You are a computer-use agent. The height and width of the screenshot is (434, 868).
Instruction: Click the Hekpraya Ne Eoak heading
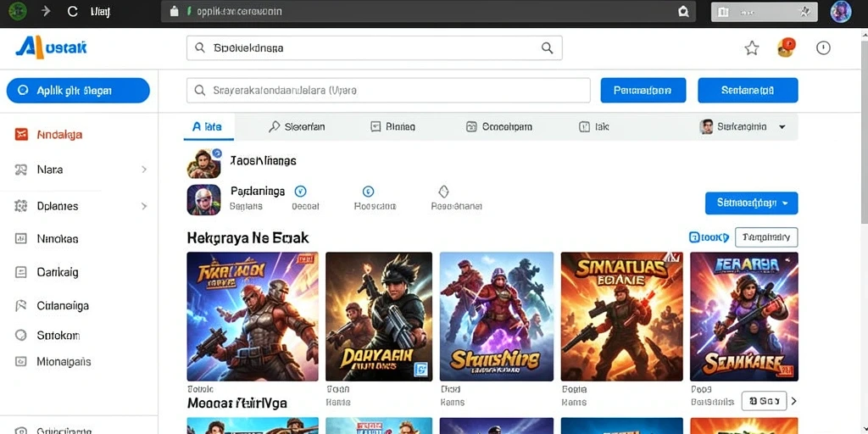coord(248,238)
